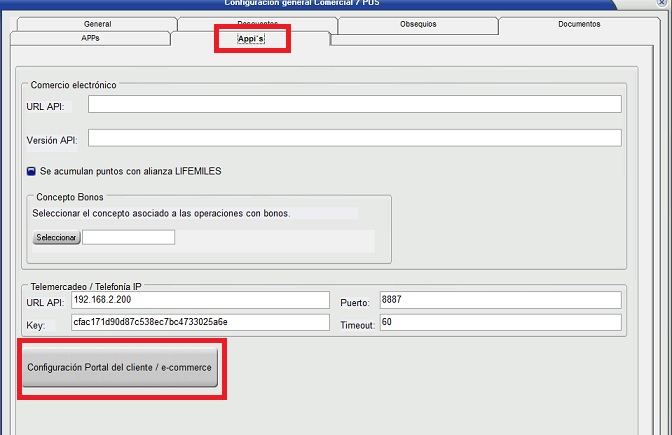Toggle the LIFEMILES points accumulation checkbox

click(x=32, y=171)
